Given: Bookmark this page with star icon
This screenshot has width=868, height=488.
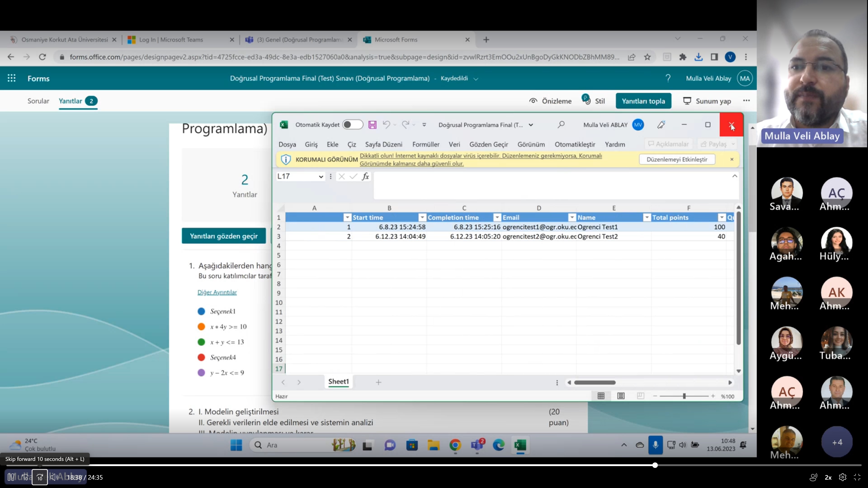Looking at the screenshot, I should (647, 57).
